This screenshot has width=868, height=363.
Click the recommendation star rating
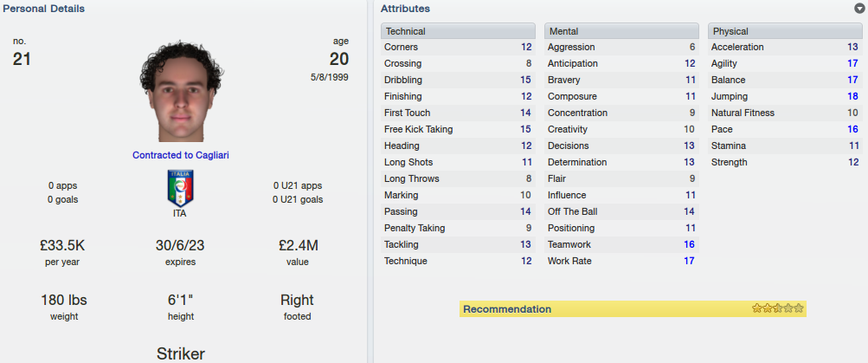coord(777,308)
